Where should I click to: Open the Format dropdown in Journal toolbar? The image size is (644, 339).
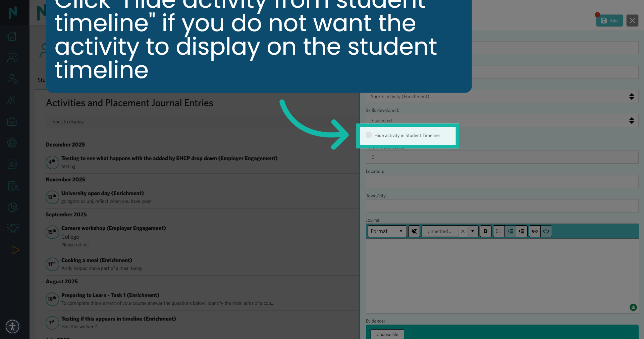(386, 231)
